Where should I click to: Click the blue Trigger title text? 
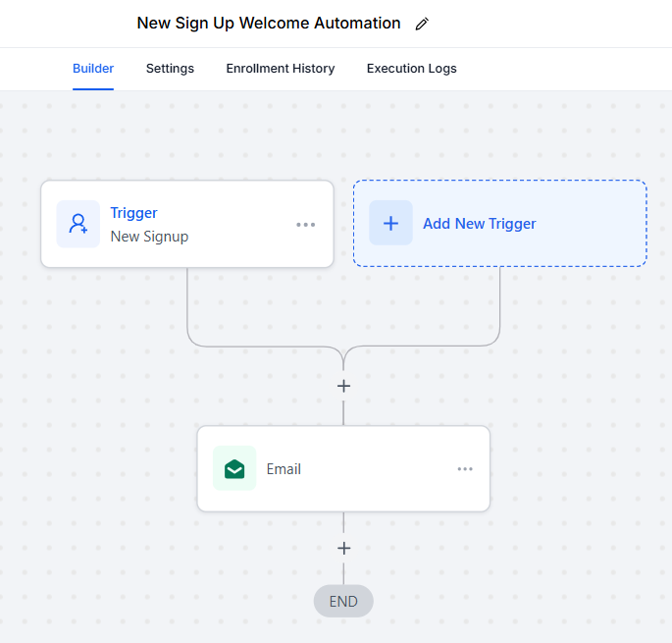click(133, 213)
